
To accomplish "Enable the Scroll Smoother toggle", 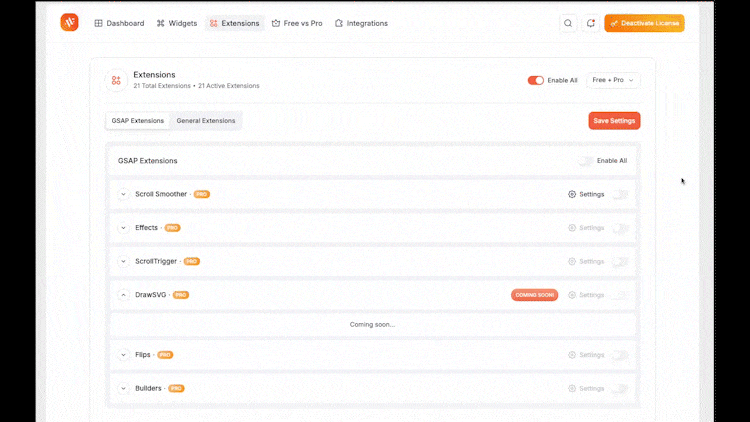I will tap(620, 194).
